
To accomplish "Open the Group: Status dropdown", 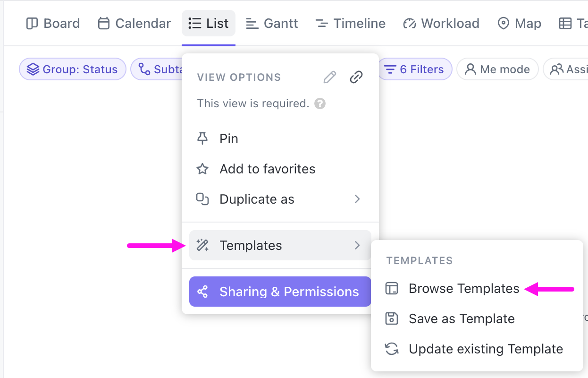I will pos(73,69).
